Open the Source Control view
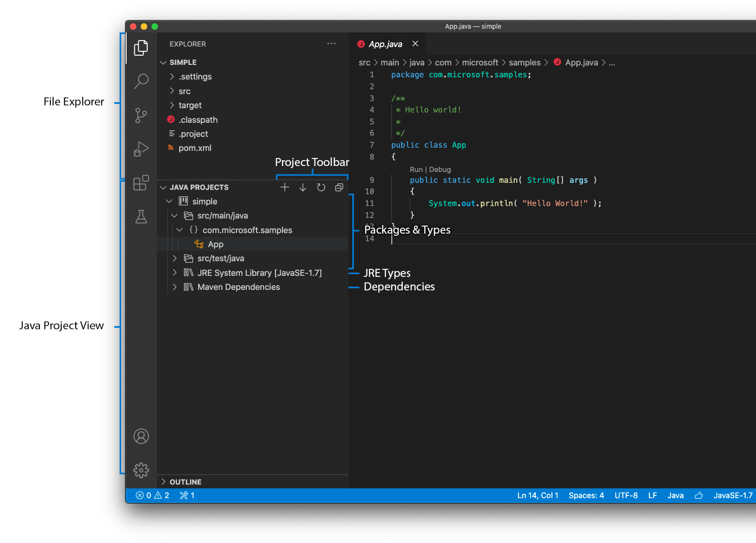756x543 pixels. [141, 115]
